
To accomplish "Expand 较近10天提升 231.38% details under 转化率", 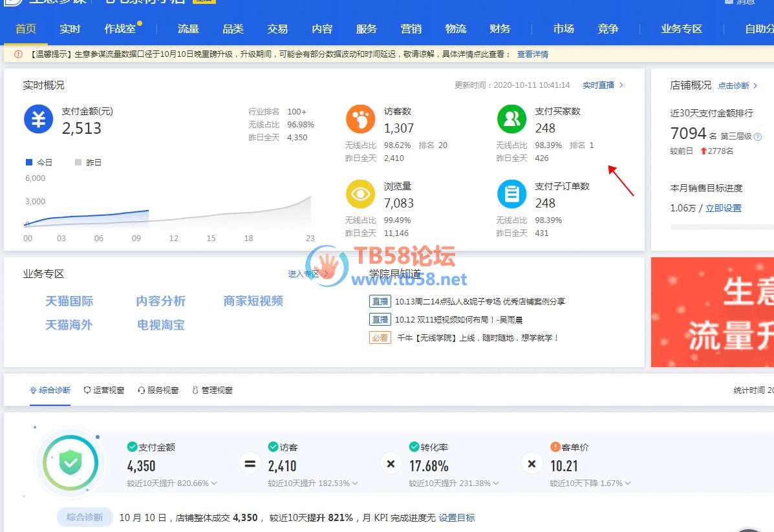I will [x=454, y=483].
